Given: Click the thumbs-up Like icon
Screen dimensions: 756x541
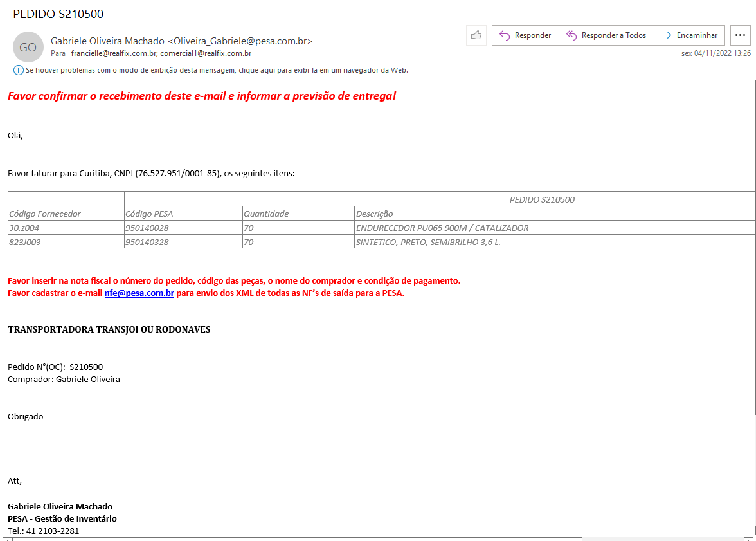Looking at the screenshot, I should 476,35.
